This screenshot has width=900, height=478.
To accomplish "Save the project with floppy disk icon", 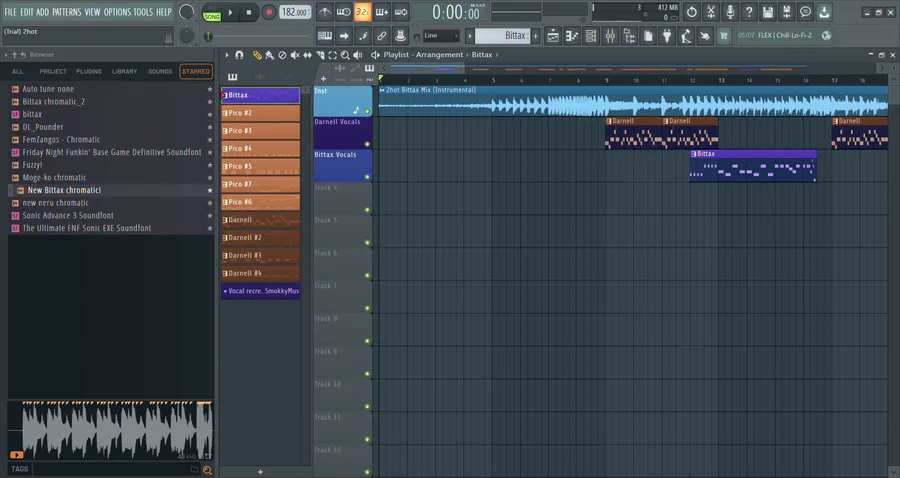I will [767, 11].
